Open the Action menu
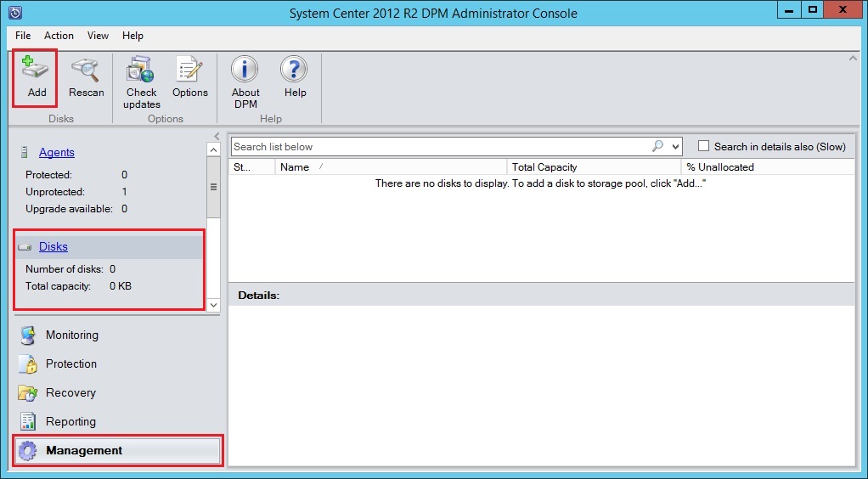The width and height of the screenshot is (868, 479). tap(59, 36)
